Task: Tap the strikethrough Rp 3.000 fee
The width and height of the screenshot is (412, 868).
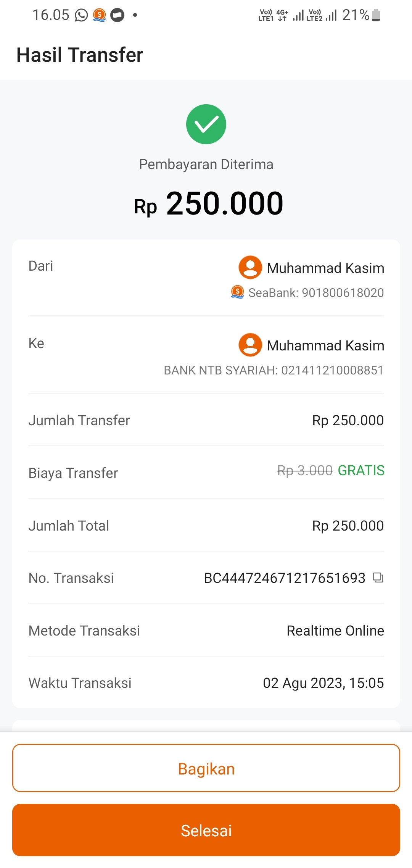Action: (x=305, y=470)
